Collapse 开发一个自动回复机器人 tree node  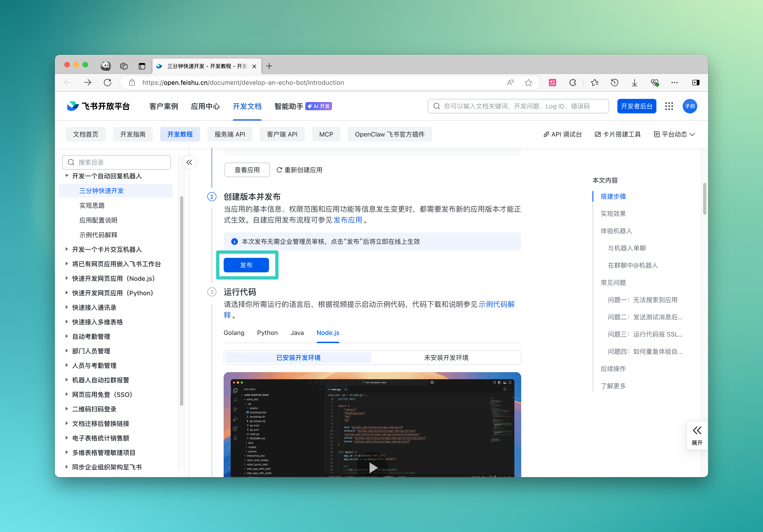(x=67, y=176)
